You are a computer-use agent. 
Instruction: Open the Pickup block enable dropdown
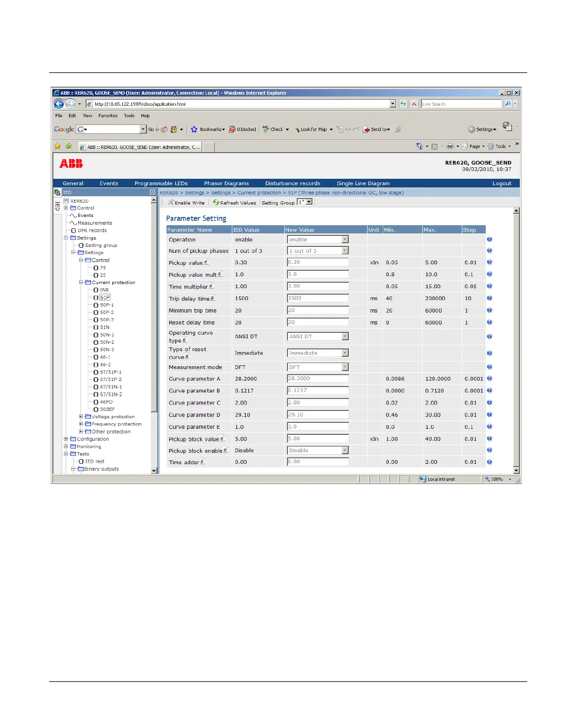pyautogui.click(x=345, y=450)
